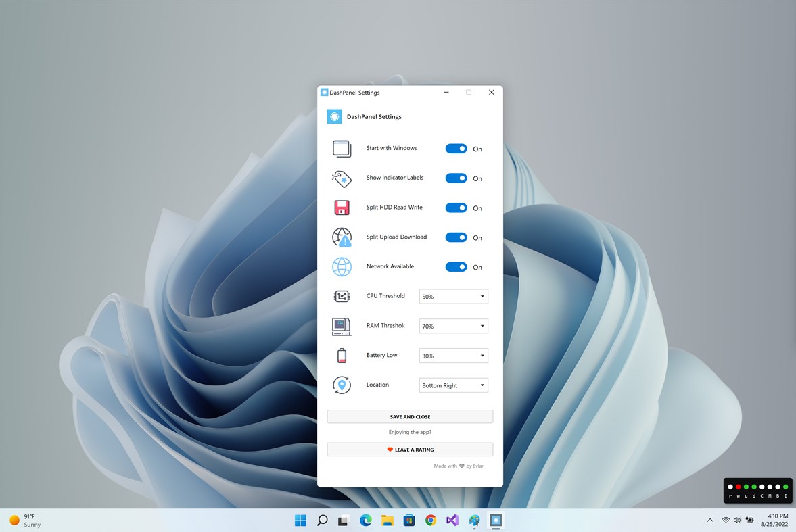Turn off Split Upload Download
The height and width of the screenshot is (532, 796).
(x=456, y=237)
